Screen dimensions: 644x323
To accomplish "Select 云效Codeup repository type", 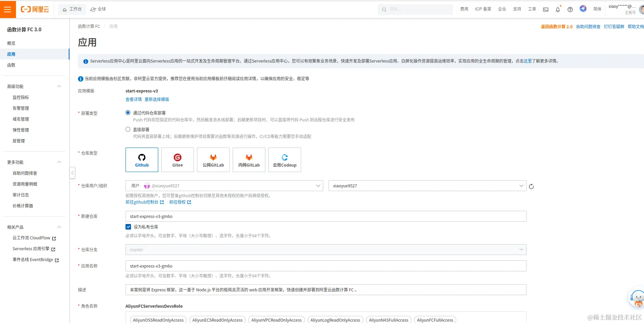I will 284,159.
